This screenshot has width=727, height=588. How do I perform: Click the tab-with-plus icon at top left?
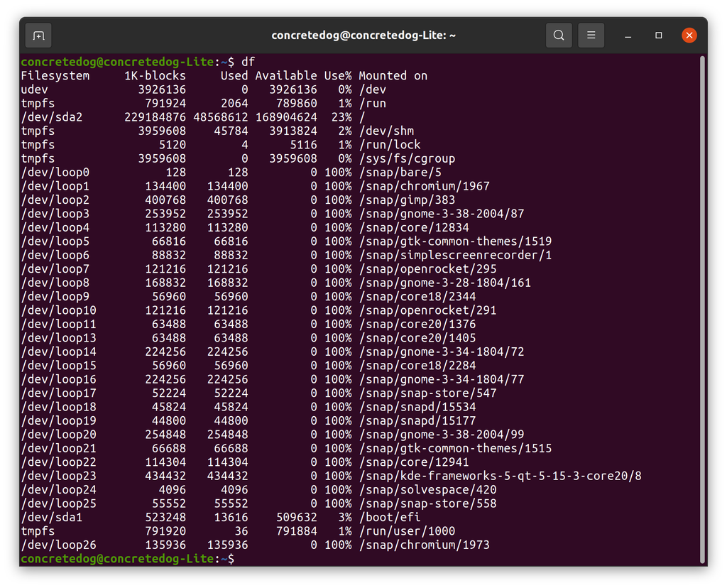(x=38, y=35)
